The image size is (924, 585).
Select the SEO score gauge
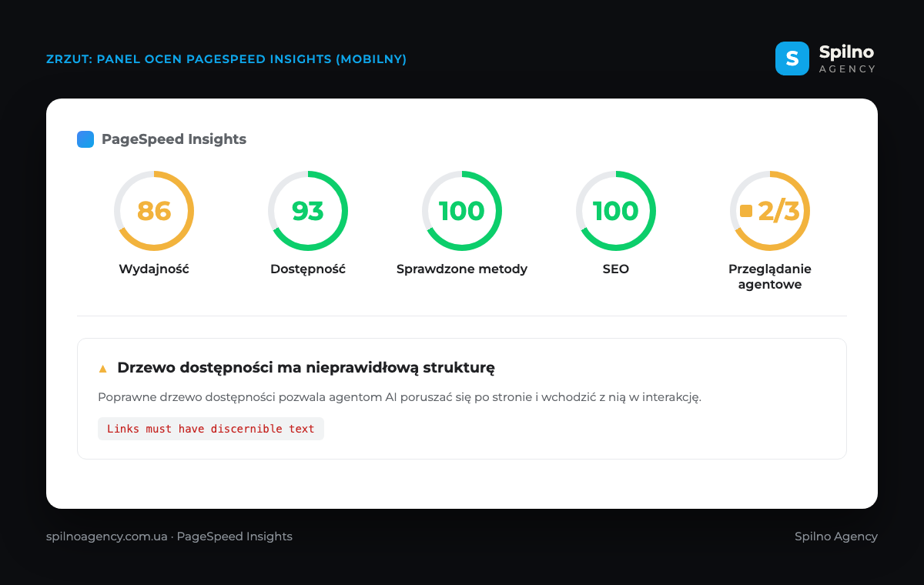[x=616, y=211]
